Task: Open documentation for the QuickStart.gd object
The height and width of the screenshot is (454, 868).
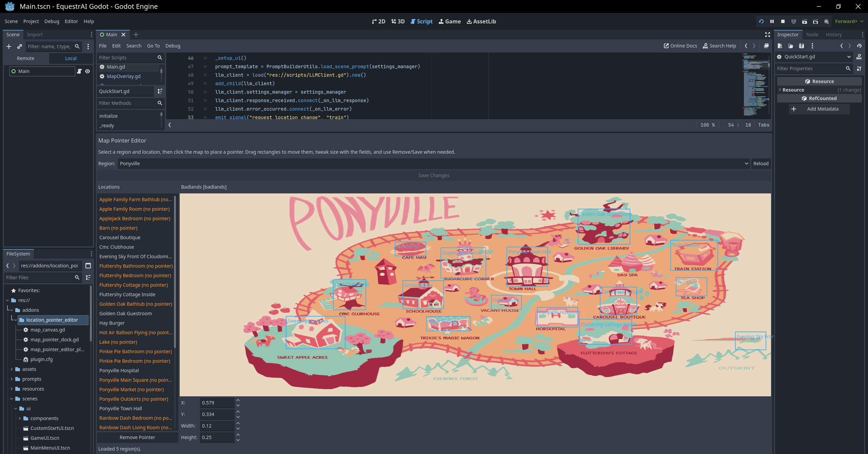Action: [x=859, y=57]
